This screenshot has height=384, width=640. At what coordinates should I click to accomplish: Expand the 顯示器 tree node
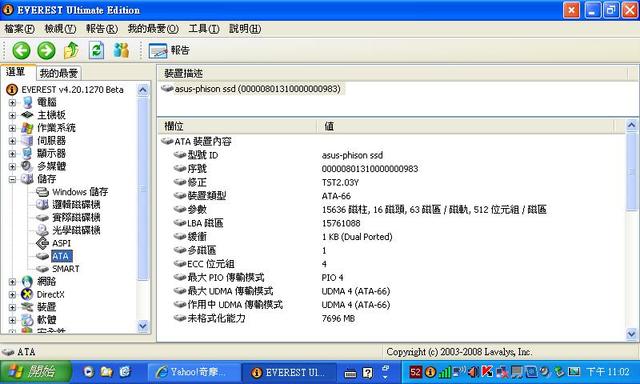[x=12, y=154]
